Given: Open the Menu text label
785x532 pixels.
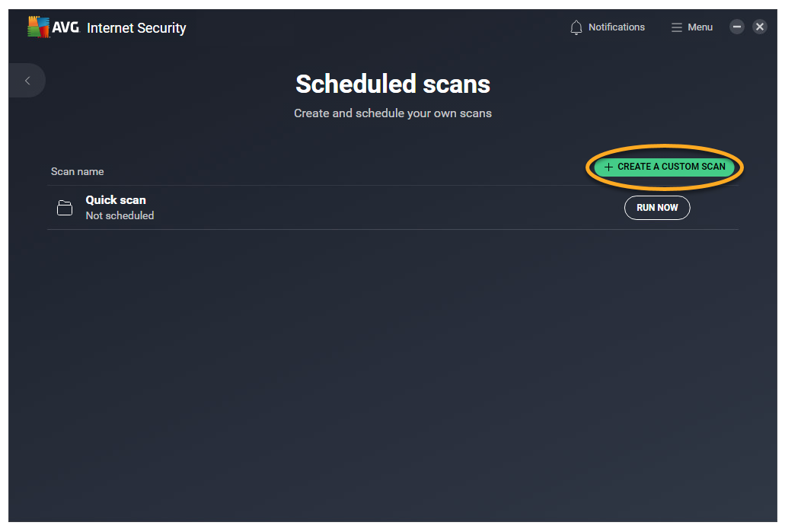Looking at the screenshot, I should (700, 27).
